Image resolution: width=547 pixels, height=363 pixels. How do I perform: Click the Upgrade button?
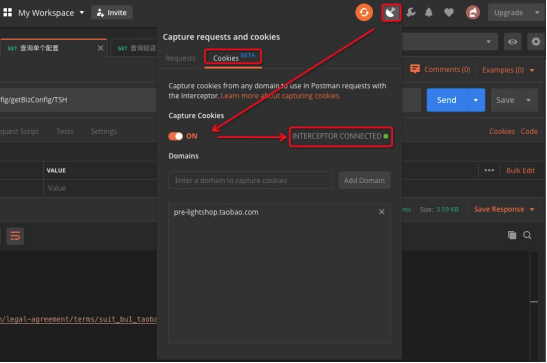pyautogui.click(x=509, y=13)
